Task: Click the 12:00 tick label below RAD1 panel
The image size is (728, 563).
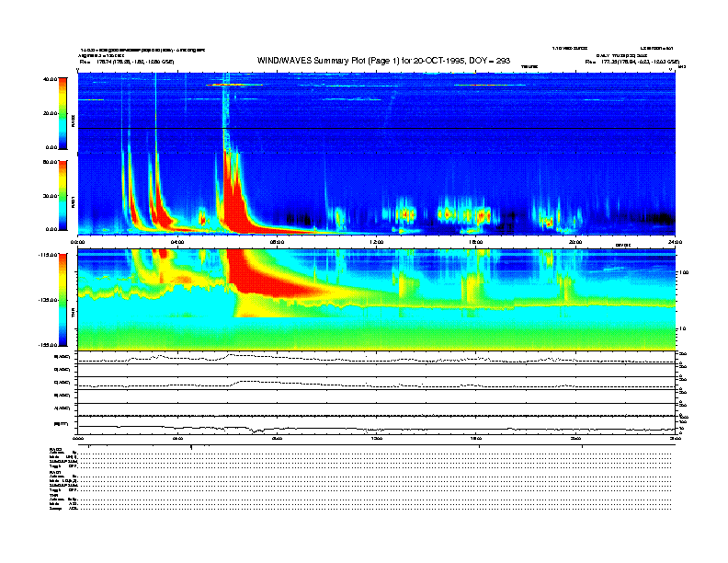Action: pyautogui.click(x=377, y=242)
